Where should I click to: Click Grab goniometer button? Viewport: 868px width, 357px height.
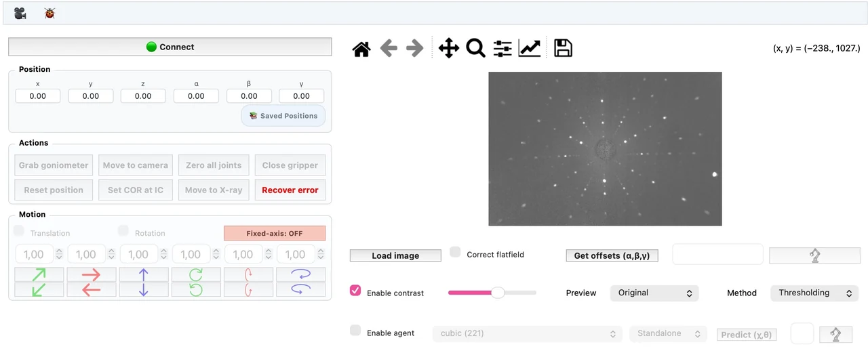click(54, 165)
